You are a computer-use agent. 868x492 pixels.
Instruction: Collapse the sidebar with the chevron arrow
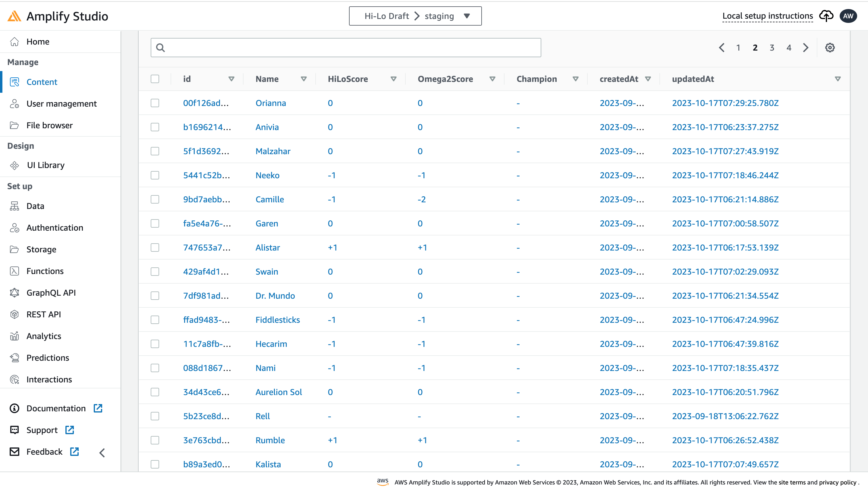[x=102, y=453]
